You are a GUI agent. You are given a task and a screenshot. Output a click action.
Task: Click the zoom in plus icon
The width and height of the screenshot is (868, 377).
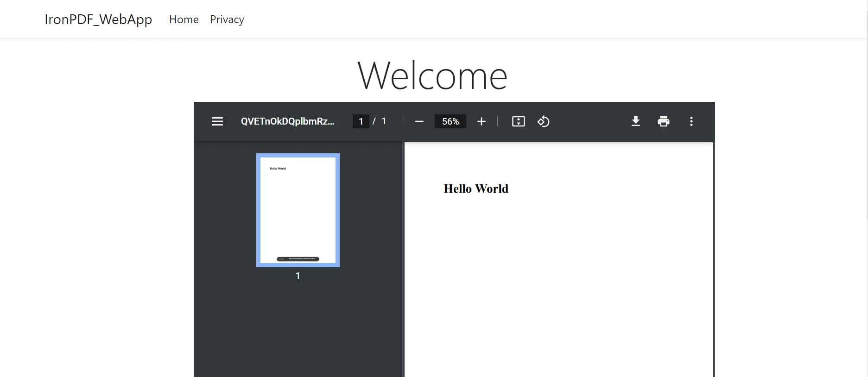point(482,121)
